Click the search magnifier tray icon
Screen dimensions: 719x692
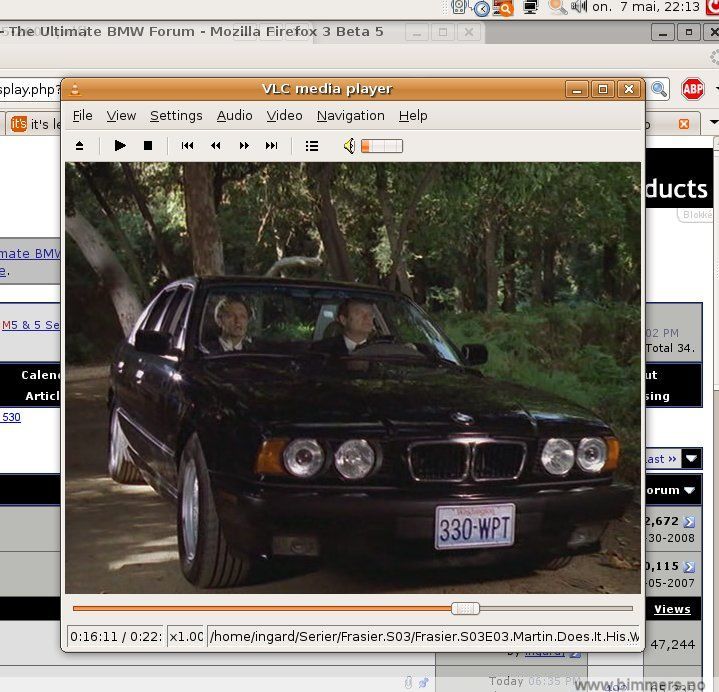[558, 7]
